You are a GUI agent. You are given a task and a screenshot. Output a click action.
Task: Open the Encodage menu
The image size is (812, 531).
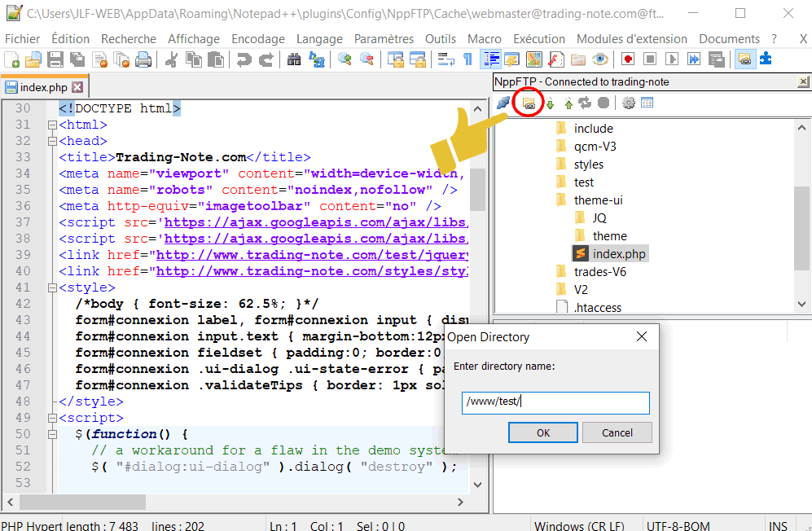point(258,39)
